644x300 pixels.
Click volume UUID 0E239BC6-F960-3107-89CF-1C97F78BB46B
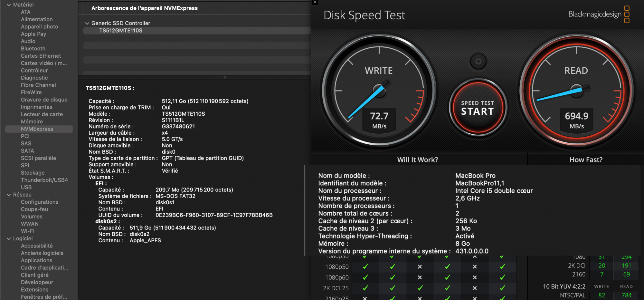(x=214, y=215)
